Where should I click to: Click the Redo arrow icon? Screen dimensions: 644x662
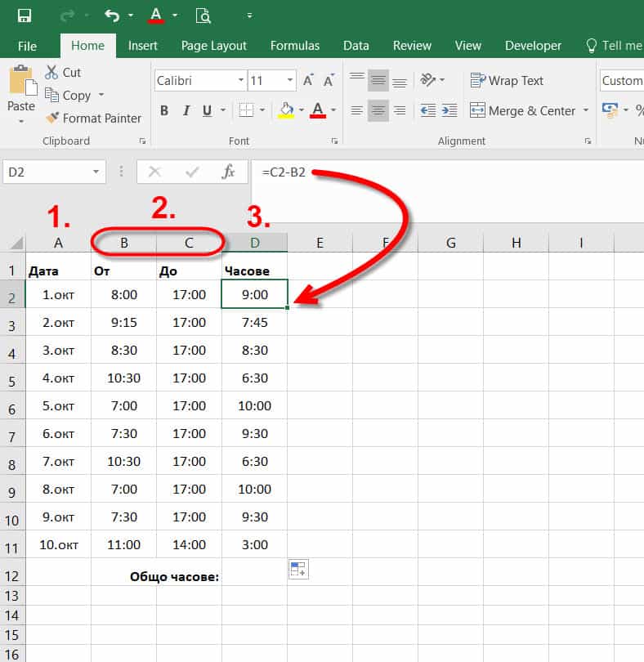[67, 16]
